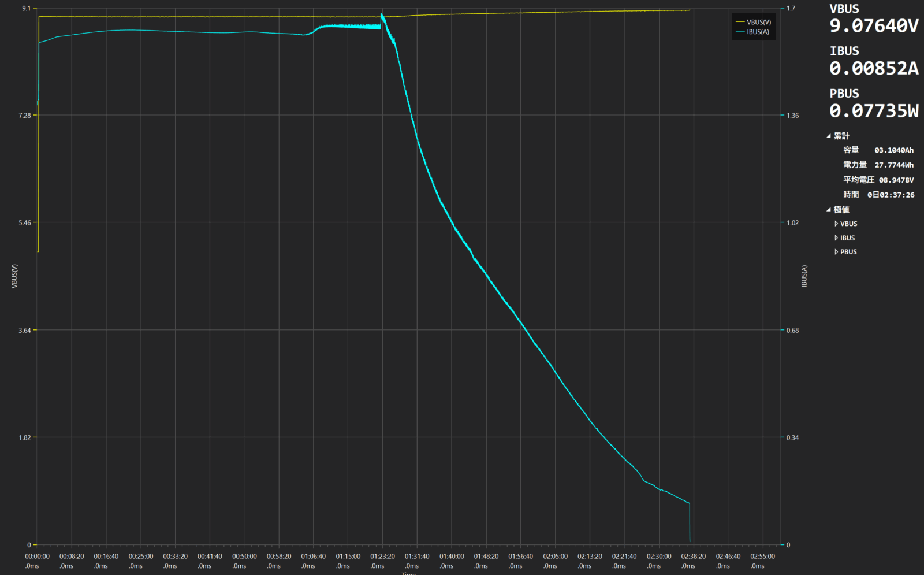The width and height of the screenshot is (924, 575).
Task: Click the 容量 03.1040Ah row
Action: pyautogui.click(x=878, y=150)
